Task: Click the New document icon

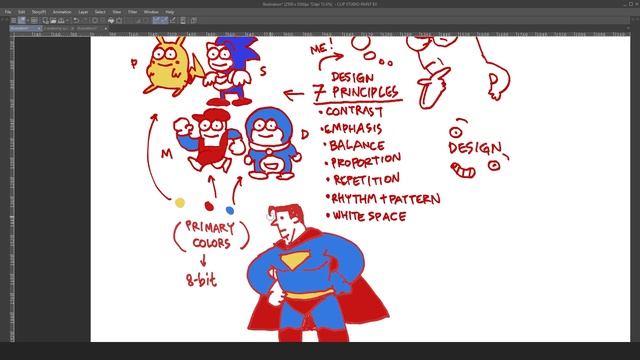Action: tap(45, 20)
